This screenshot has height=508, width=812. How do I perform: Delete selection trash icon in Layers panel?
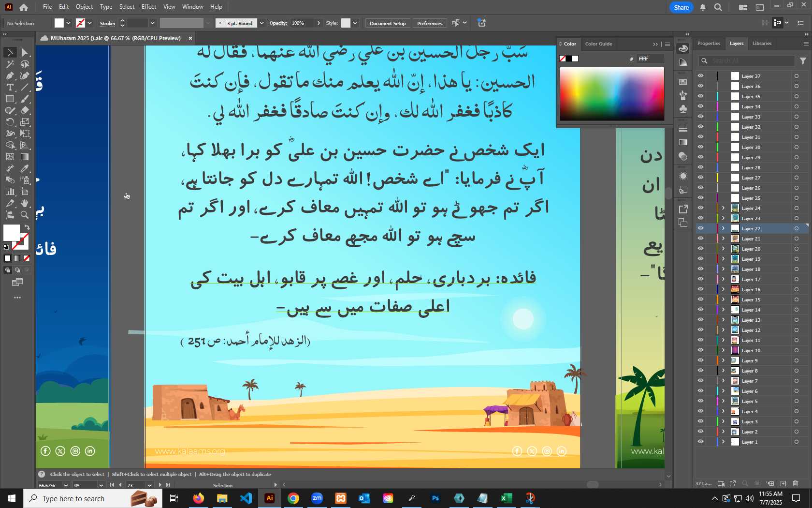796,483
